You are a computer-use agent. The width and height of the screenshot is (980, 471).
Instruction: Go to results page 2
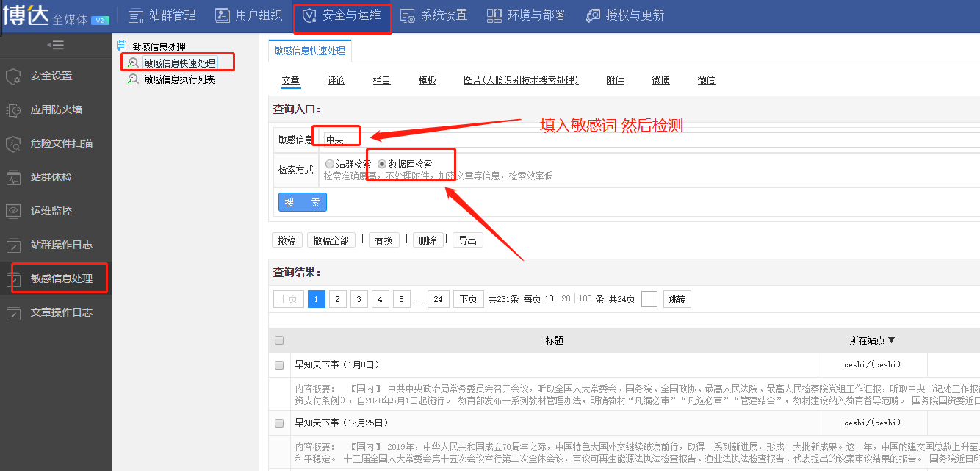338,299
